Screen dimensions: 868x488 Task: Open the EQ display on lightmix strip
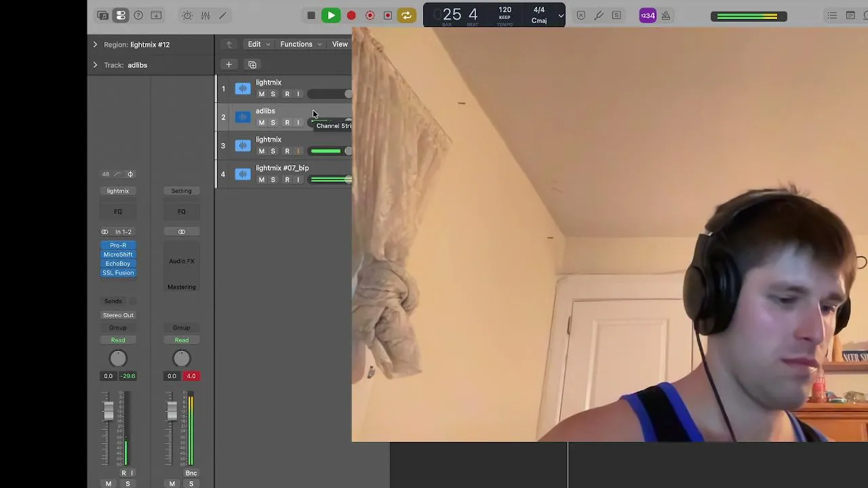(x=118, y=211)
